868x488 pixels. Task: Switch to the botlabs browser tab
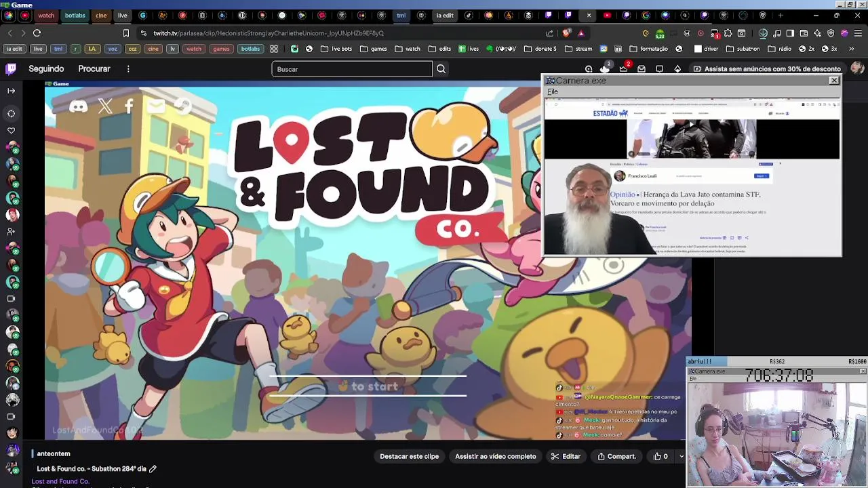[75, 15]
